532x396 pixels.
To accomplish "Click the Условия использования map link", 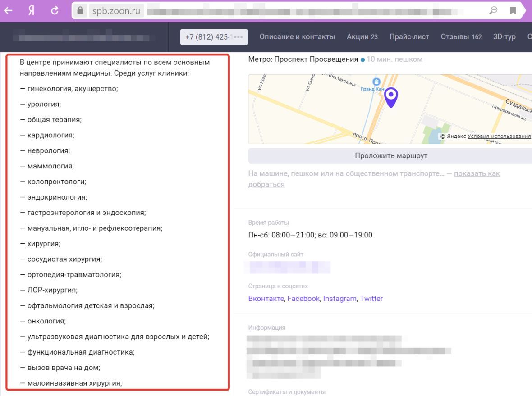I will [x=499, y=137].
